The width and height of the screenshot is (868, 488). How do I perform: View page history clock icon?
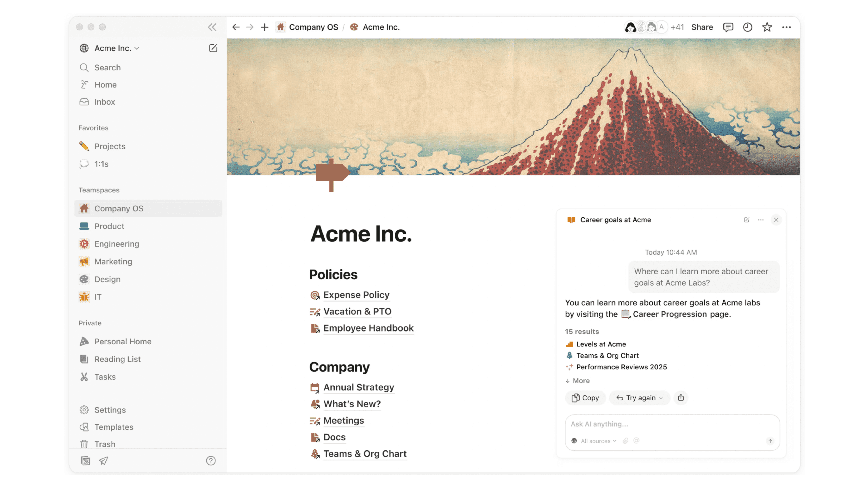click(x=747, y=27)
